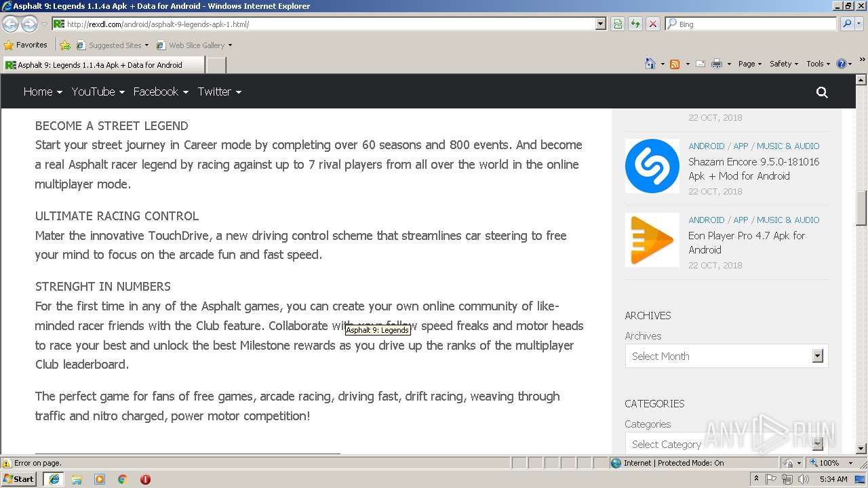
Task: Expand the recent pages dropdown next to Forward
Action: (x=44, y=24)
